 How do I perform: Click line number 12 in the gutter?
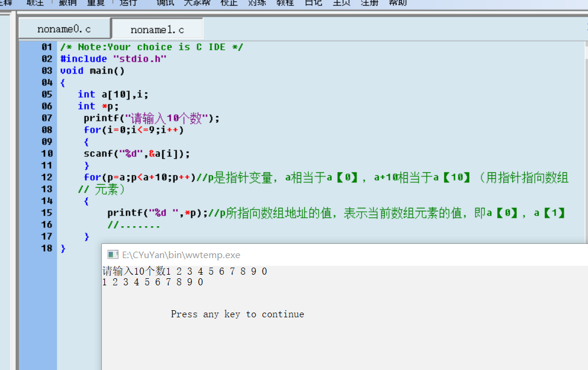(47, 177)
